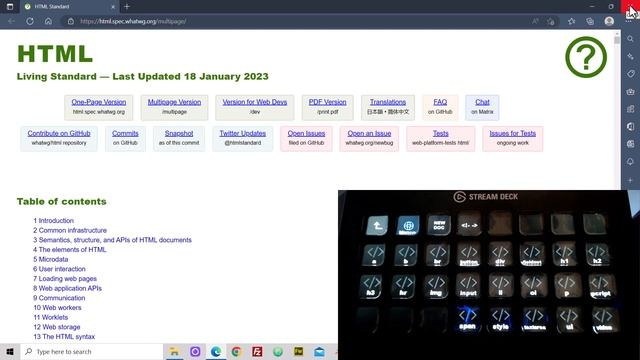Go to 11 Worklets section
Image resolution: width=640 pixels, height=360 pixels.
click(51, 317)
